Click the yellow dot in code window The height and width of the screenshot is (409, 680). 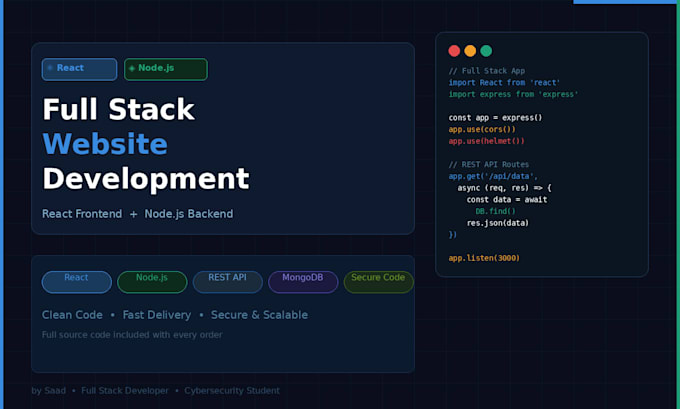pos(470,51)
